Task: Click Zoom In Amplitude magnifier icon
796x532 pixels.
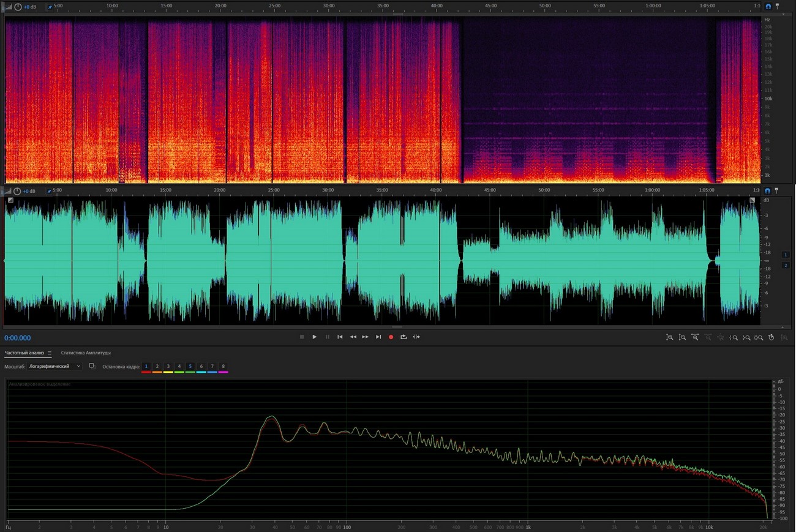Action: pos(669,337)
